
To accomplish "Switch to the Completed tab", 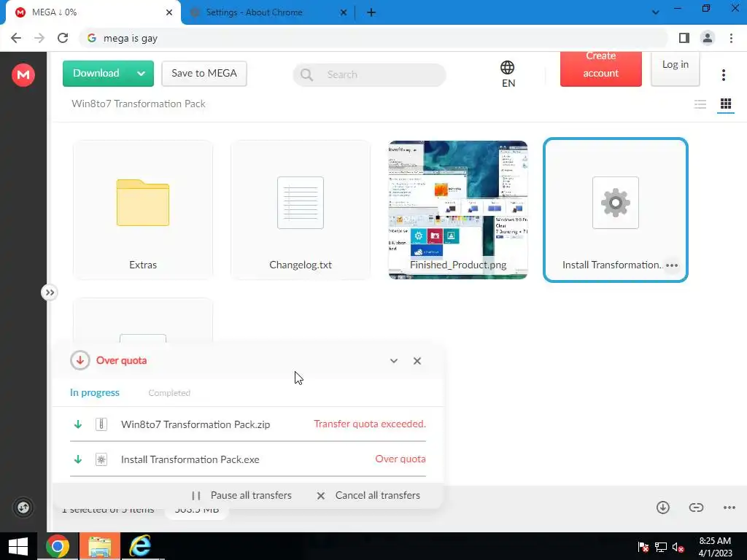I will pyautogui.click(x=169, y=393).
